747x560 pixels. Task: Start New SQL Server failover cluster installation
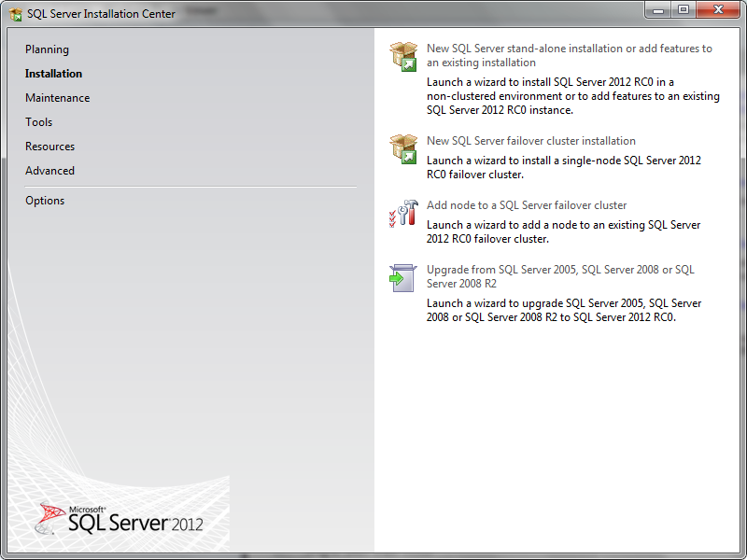[x=531, y=141]
